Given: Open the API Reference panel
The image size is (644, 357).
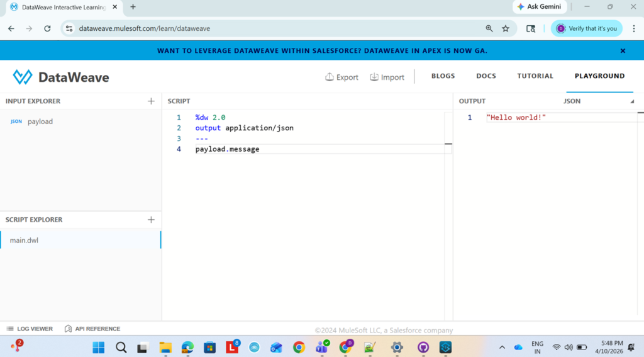Looking at the screenshot, I should (92, 329).
